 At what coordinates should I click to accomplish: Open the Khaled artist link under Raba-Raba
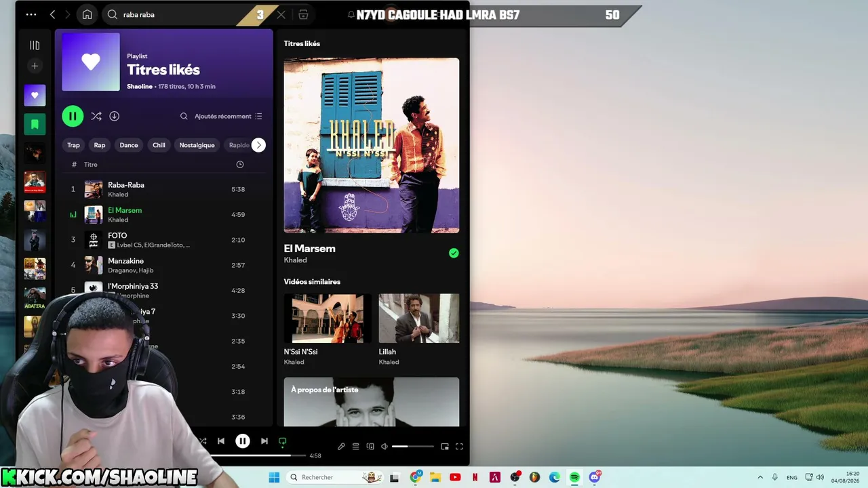coord(118,195)
